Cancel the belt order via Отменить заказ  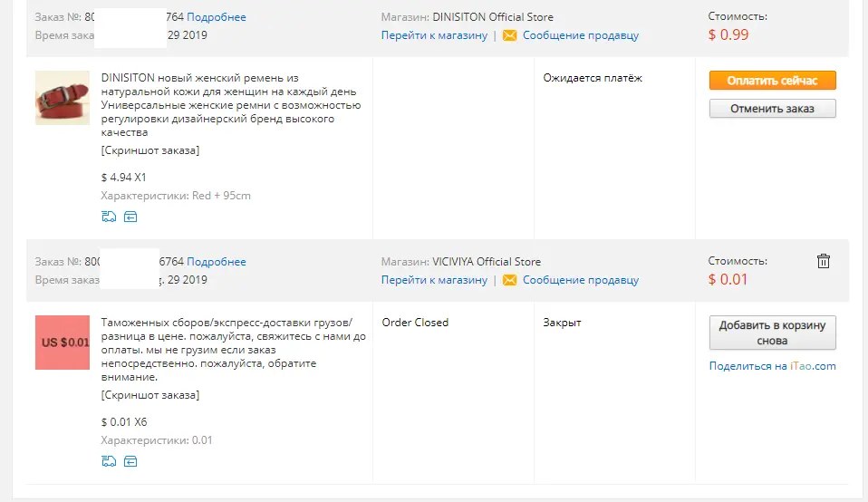pos(772,109)
